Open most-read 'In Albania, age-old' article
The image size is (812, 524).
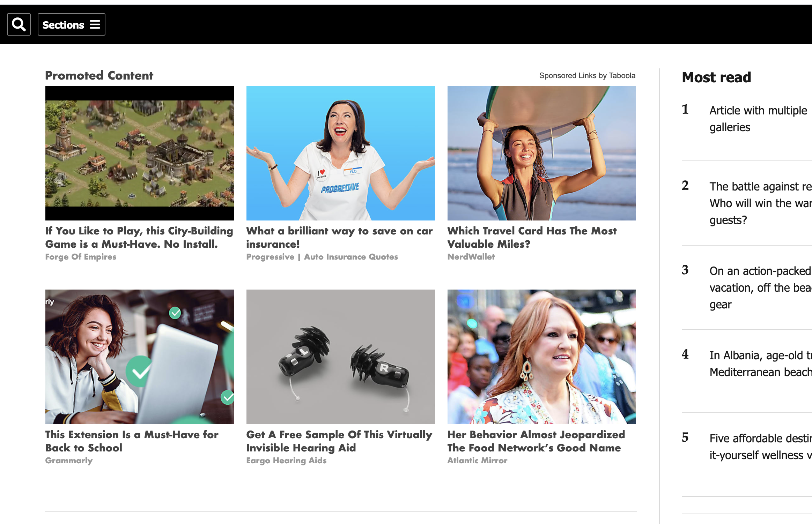coord(761,364)
